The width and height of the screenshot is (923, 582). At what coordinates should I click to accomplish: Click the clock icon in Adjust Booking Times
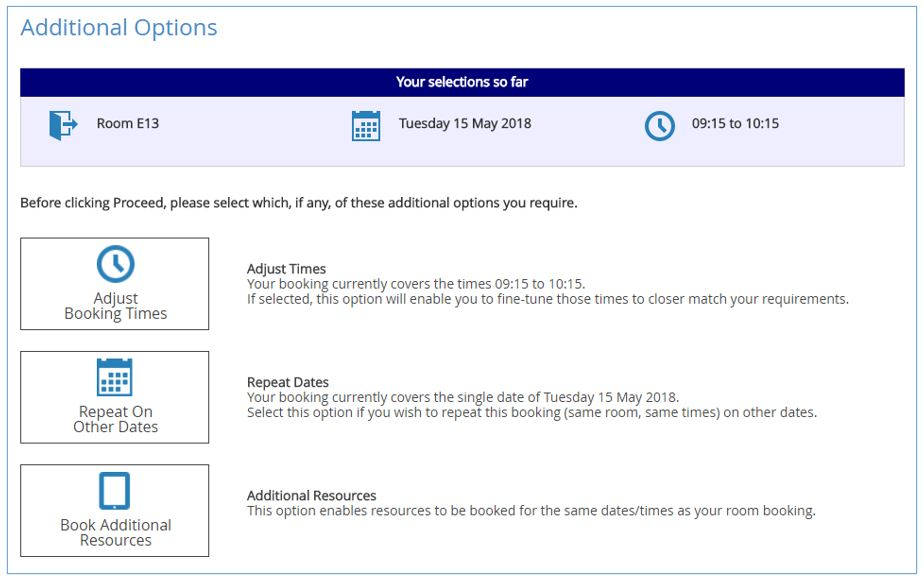115,264
